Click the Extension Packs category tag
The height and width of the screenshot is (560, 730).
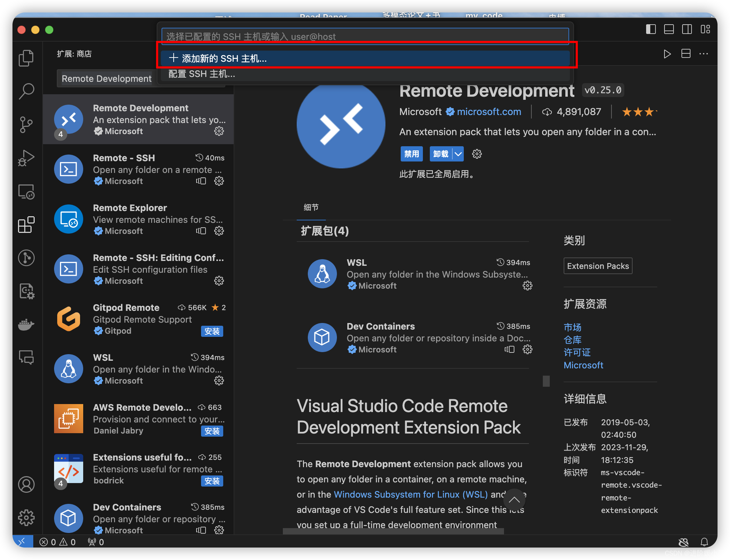click(598, 266)
